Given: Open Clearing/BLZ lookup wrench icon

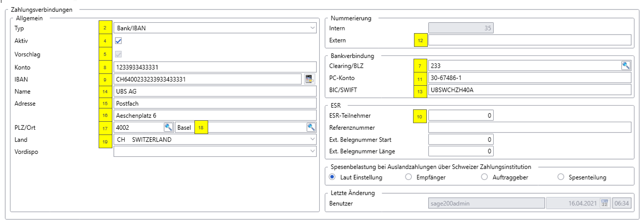Looking at the screenshot, I should point(626,65).
